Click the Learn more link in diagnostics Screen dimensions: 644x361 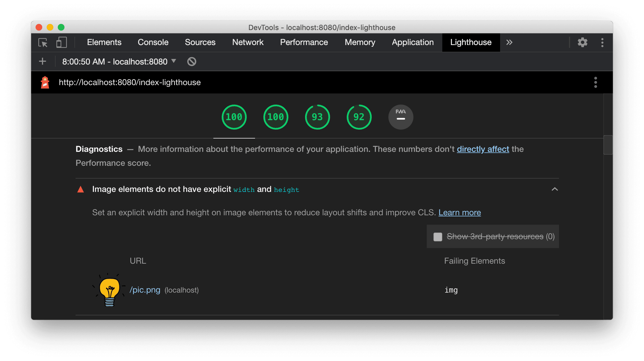point(460,212)
